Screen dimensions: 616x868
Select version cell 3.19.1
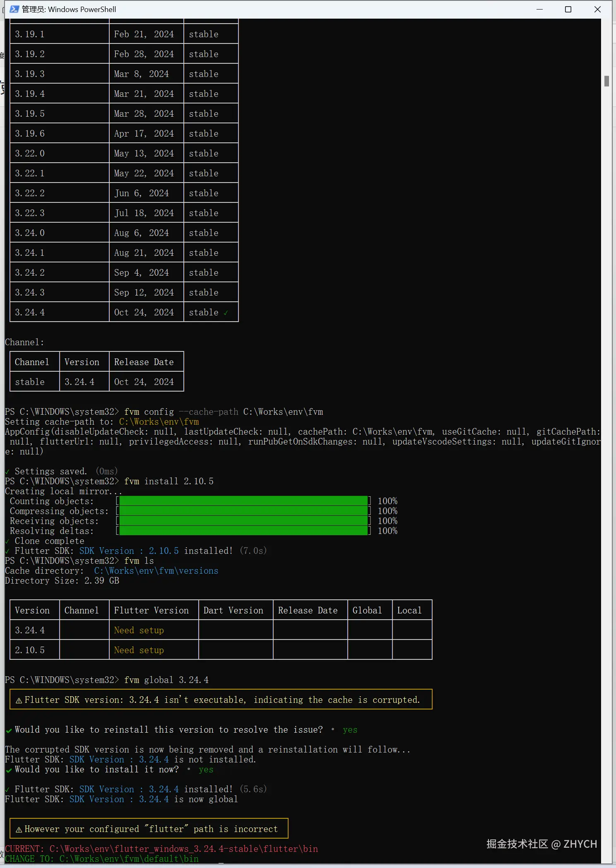(30, 34)
